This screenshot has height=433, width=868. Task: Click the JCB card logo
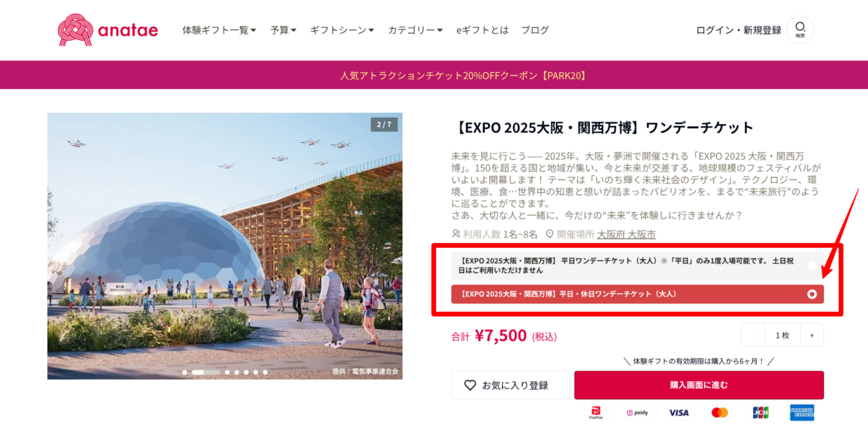[760, 413]
